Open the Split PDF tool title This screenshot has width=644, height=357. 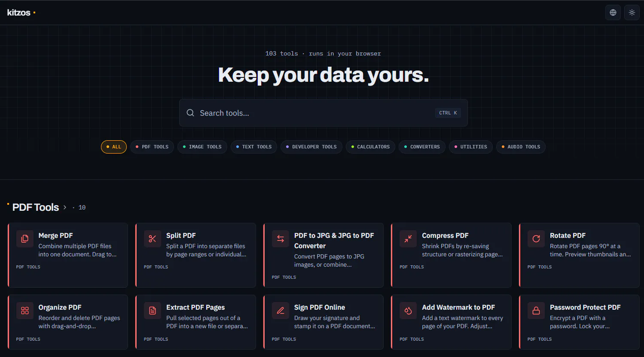181,236
